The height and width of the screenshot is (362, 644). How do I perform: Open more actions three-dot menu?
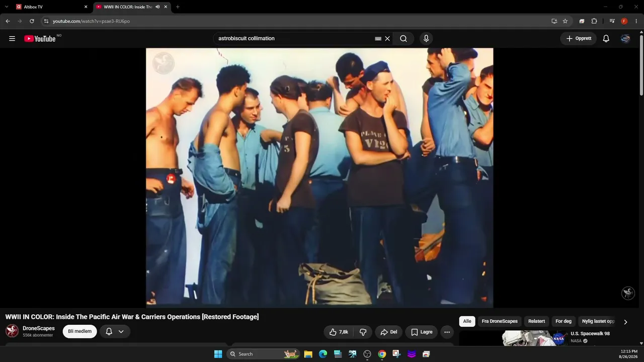pyautogui.click(x=447, y=332)
